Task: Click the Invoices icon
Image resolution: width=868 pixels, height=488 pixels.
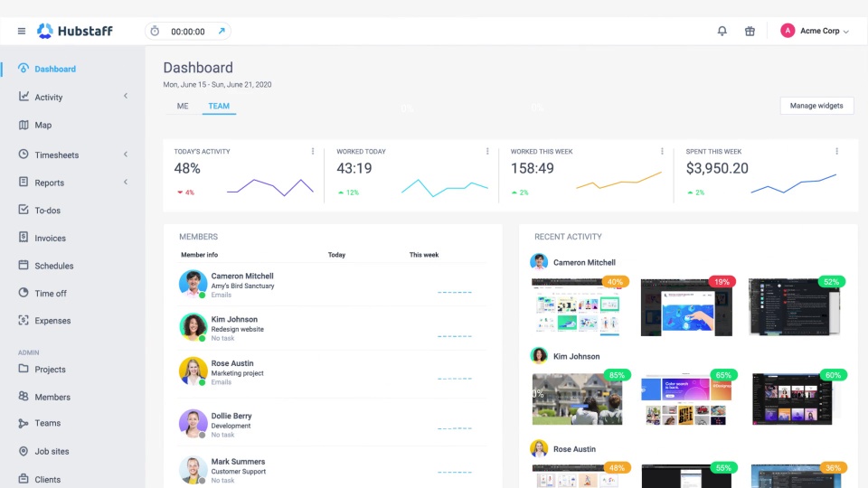Action: point(24,238)
